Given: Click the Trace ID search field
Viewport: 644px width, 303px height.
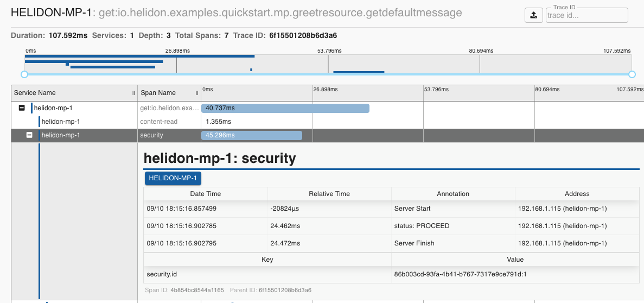Looking at the screenshot, I should coord(586,16).
